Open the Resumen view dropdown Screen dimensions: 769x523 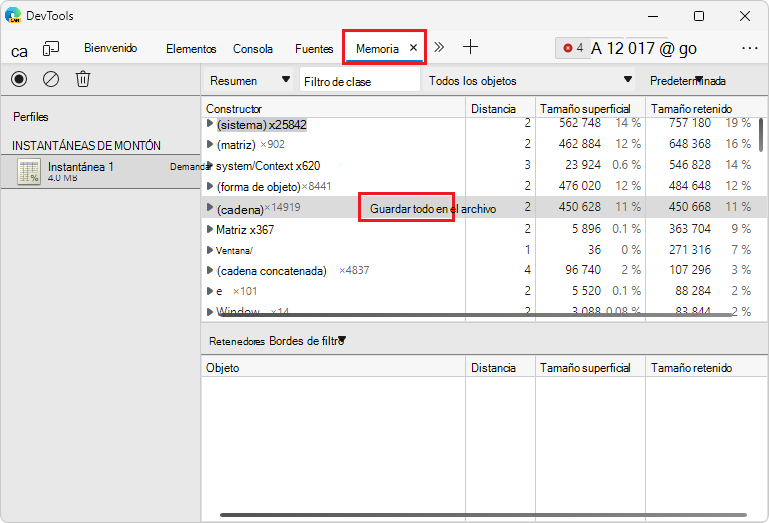pos(249,80)
